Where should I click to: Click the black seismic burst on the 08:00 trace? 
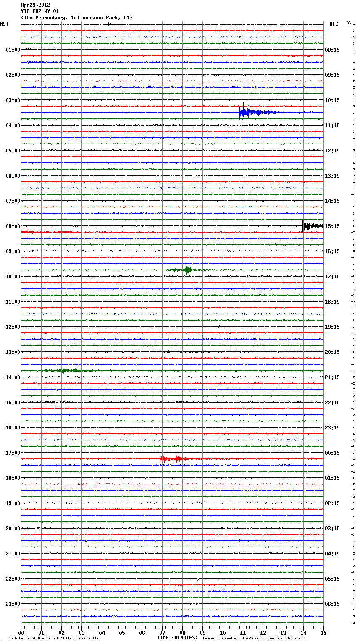point(312,226)
